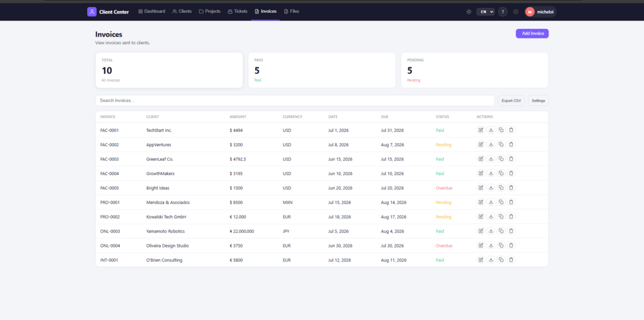Open the Clients navigation tab
This screenshot has height=320, width=644.
coord(182,12)
